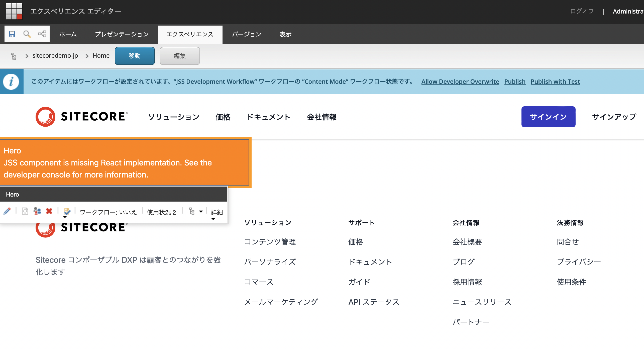Click the コンテンツ管理 footer link

270,242
